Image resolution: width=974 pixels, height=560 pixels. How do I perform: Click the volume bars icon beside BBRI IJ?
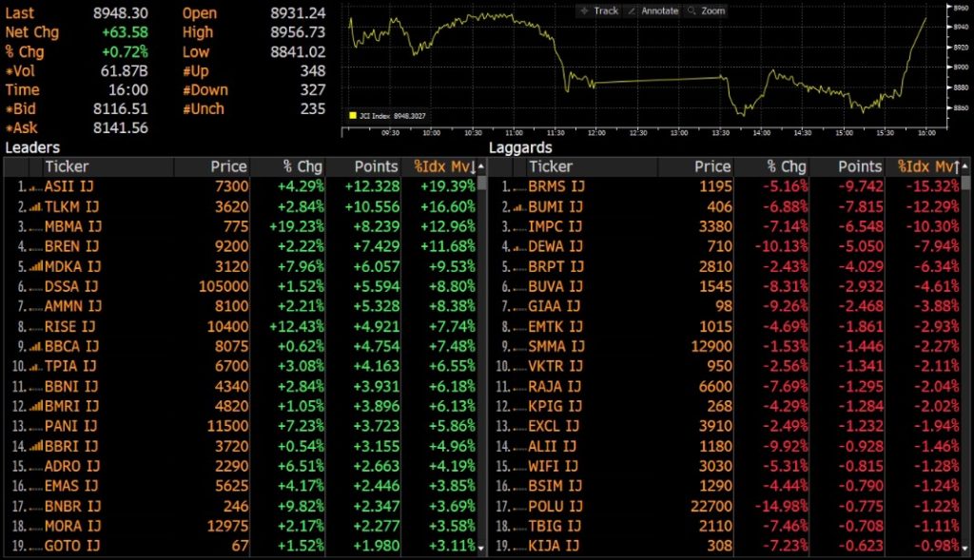pyautogui.click(x=36, y=446)
